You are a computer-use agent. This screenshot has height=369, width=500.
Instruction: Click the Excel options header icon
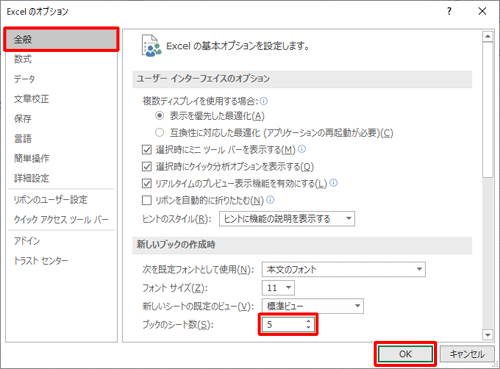pyautogui.click(x=151, y=46)
